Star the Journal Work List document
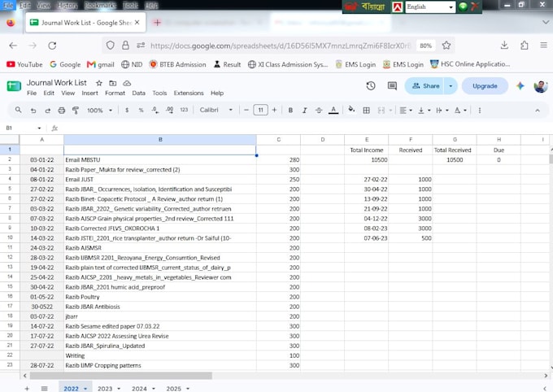This screenshot has width=553, height=392. click(x=99, y=83)
